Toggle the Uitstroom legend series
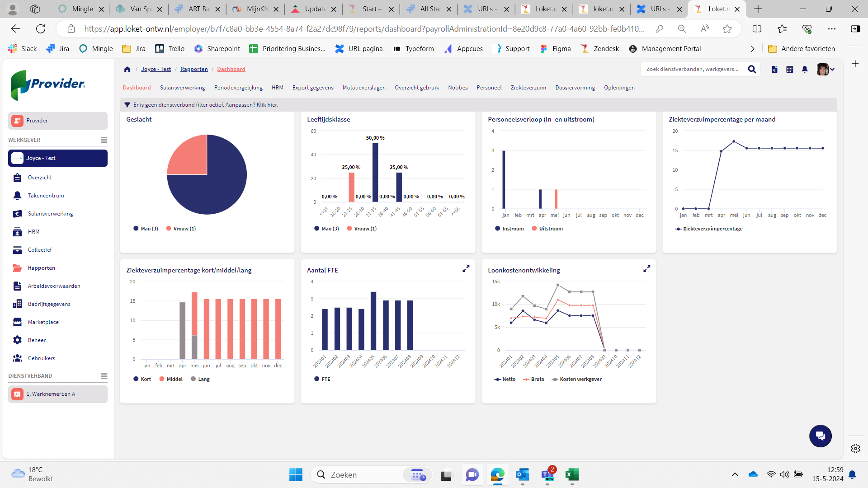Screen dimensions: 868x488 tap(547, 229)
